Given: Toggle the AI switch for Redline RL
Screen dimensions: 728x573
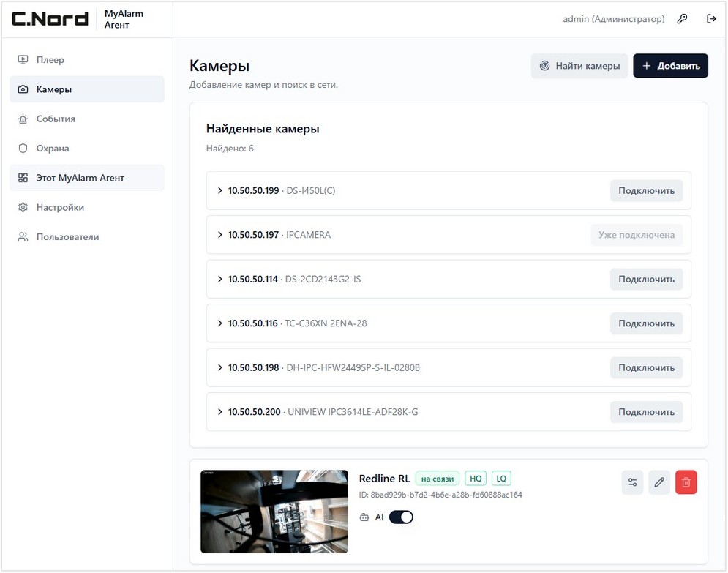Looking at the screenshot, I should [x=401, y=517].
